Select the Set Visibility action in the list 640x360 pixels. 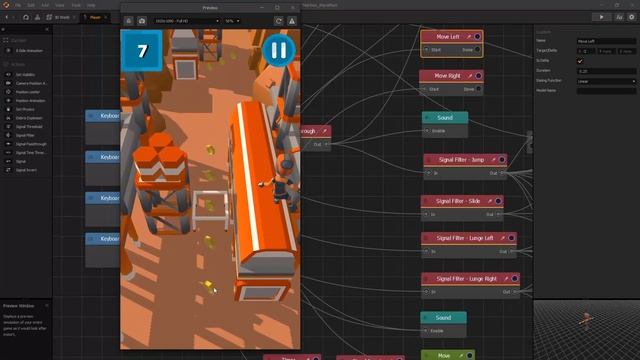click(26, 75)
